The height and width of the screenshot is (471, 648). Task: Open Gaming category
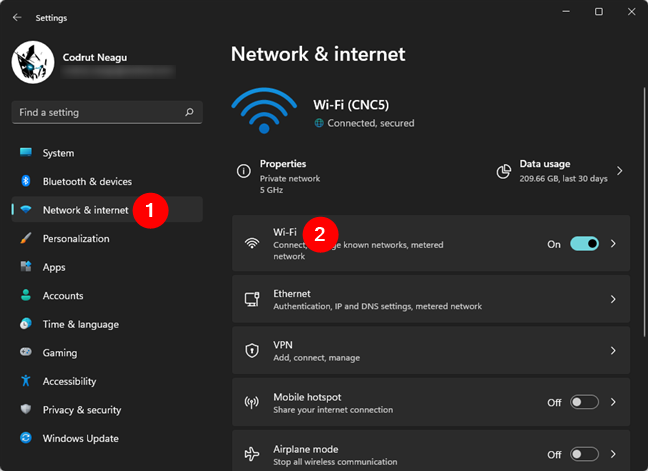click(107, 352)
